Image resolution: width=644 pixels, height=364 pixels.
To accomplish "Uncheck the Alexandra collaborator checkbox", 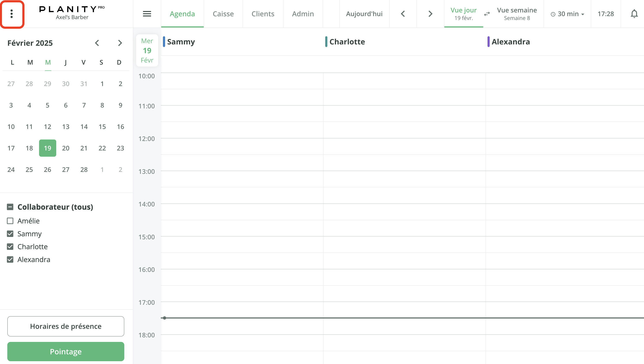I will pos(10,259).
